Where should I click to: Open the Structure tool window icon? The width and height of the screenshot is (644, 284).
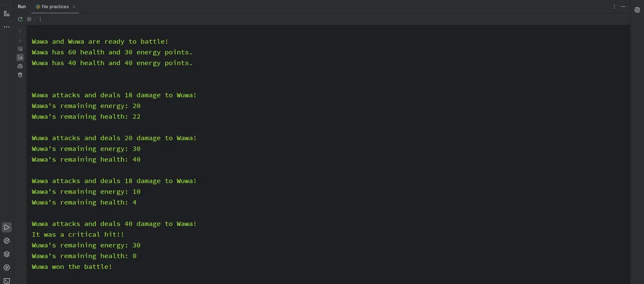click(x=7, y=14)
